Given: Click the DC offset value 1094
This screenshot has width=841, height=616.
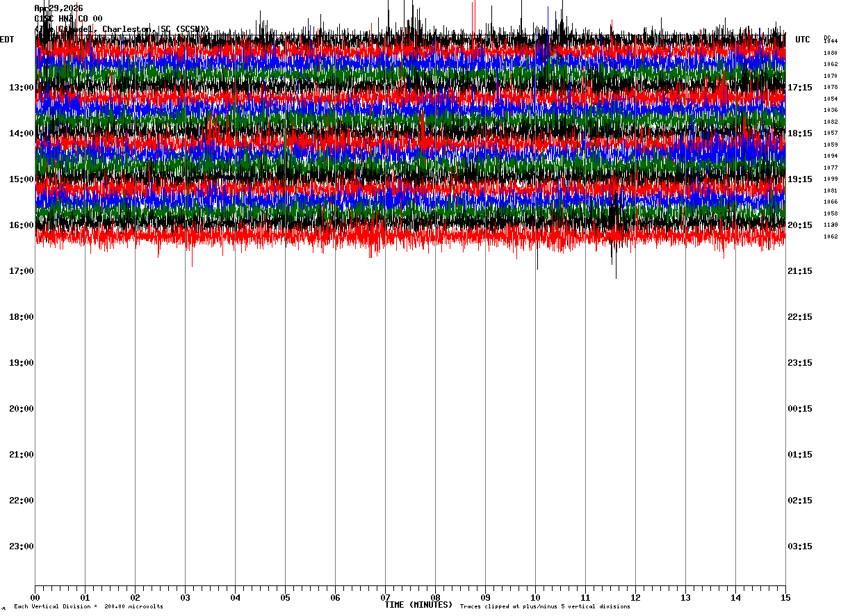Looking at the screenshot, I should tap(831, 156).
